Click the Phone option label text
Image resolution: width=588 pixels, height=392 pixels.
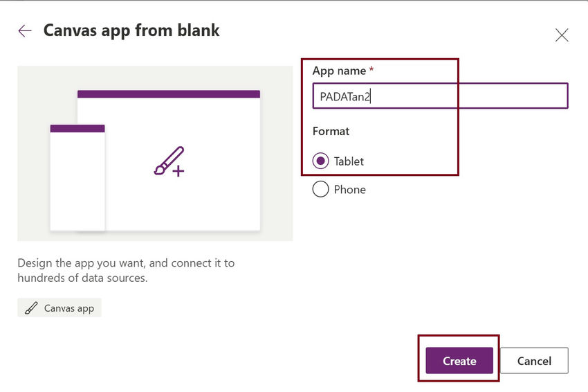[349, 189]
